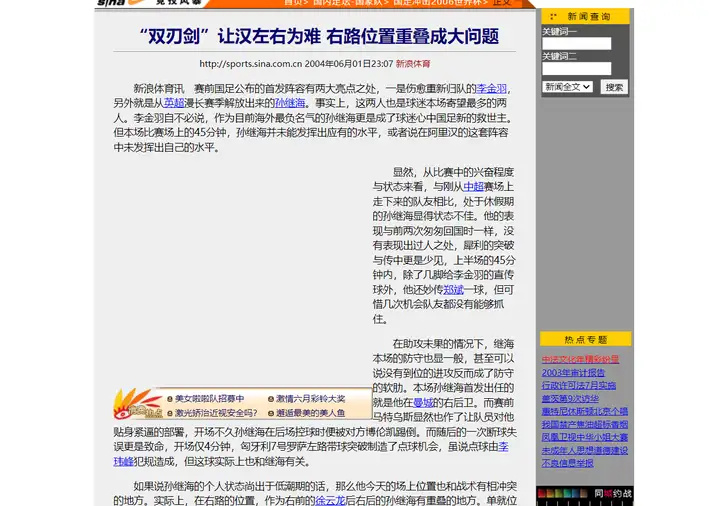Open the 新闻全文 search scope dropdown
Screen dimensions: 720x506
567,87
